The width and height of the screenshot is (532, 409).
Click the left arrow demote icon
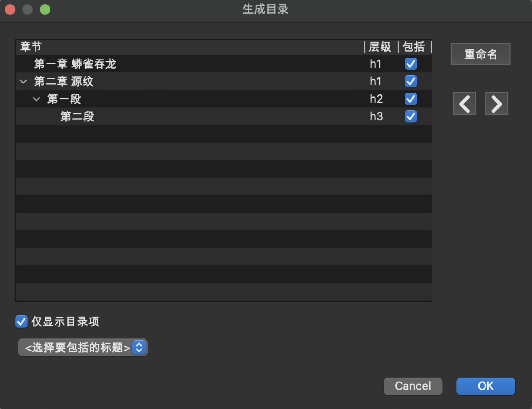point(464,104)
